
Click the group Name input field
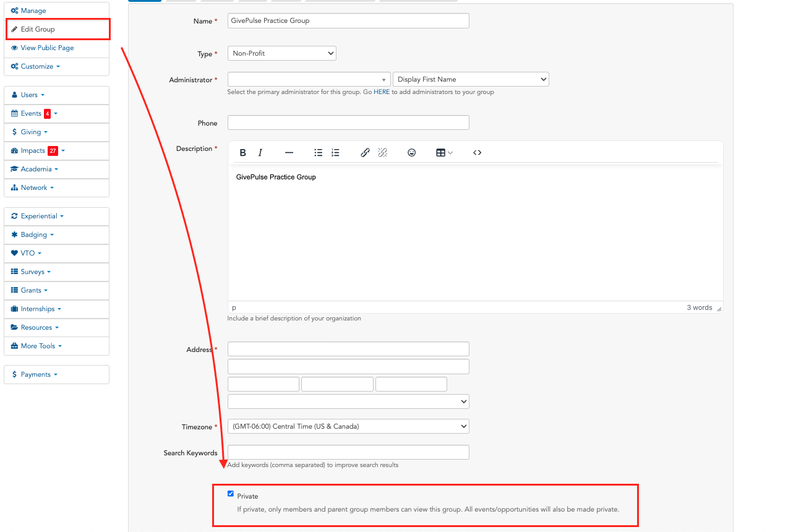coord(348,20)
